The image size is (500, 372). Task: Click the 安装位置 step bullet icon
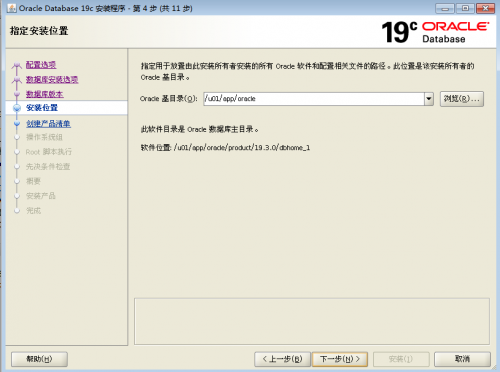point(17,108)
